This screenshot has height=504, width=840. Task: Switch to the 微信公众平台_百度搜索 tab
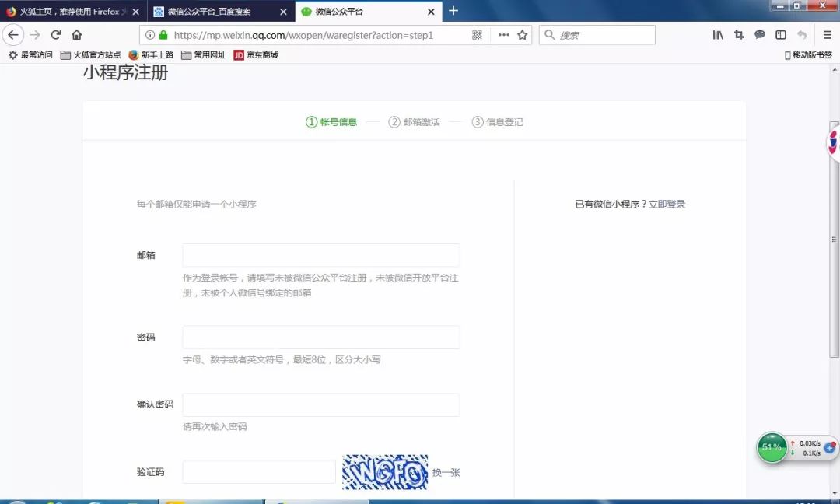pyautogui.click(x=221, y=11)
